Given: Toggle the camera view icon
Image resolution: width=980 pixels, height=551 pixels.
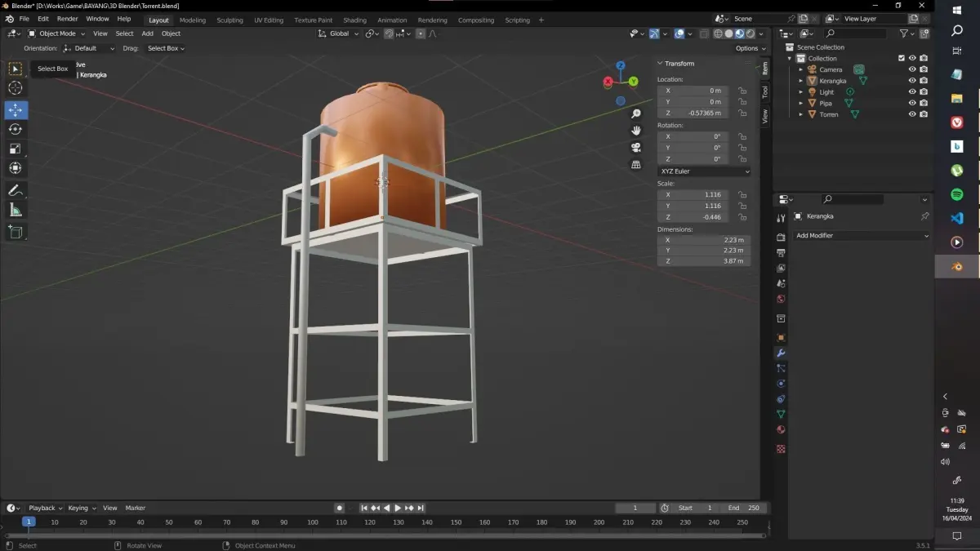Looking at the screenshot, I should (636, 148).
